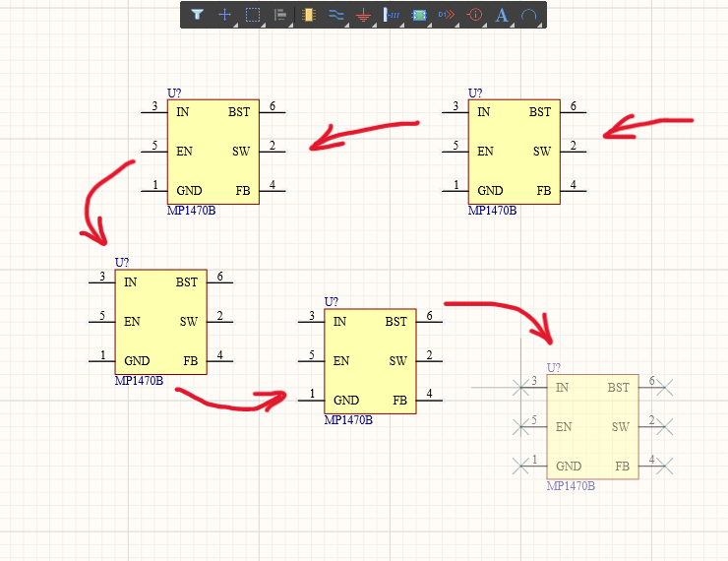Select the Place Wire tool
Screen dimensions: 728x561
click(336, 15)
